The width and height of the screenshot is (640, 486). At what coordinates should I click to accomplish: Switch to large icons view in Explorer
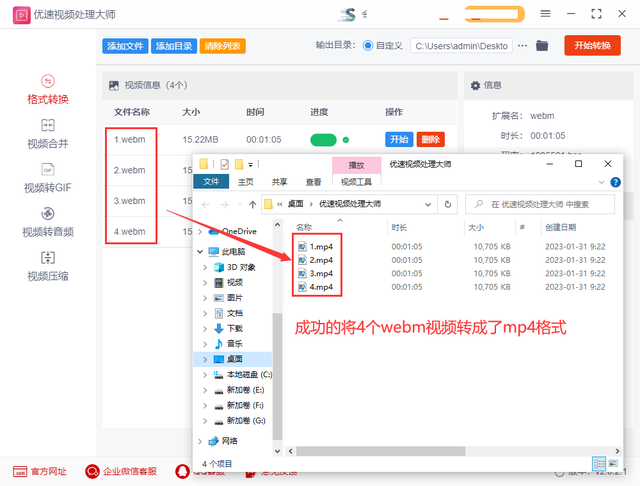pos(613,464)
